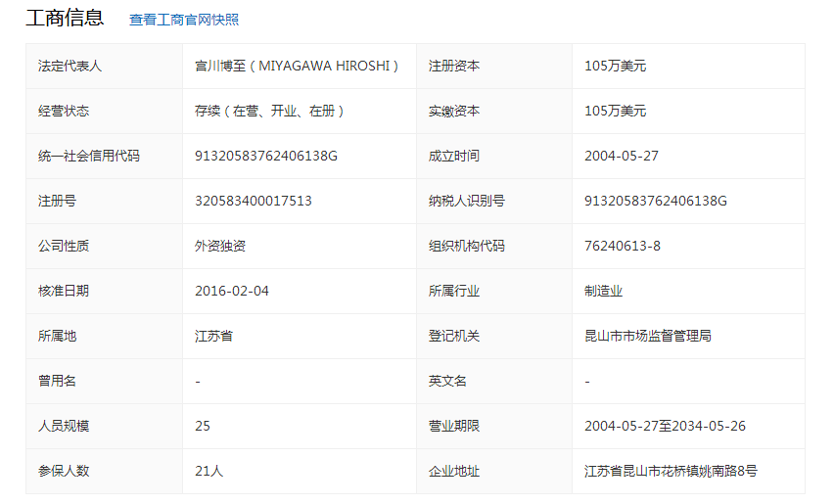Click the 21人 value
This screenshot has width=834, height=504.
[x=209, y=471]
